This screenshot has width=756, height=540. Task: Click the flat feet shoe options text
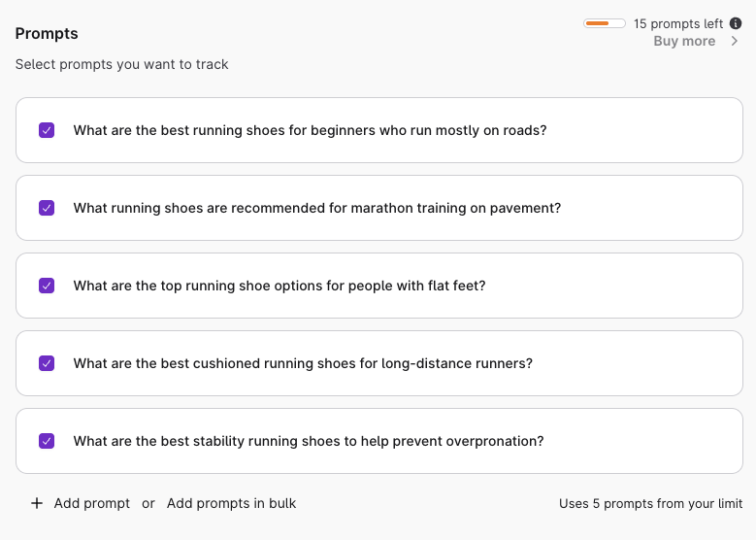pyautogui.click(x=279, y=286)
